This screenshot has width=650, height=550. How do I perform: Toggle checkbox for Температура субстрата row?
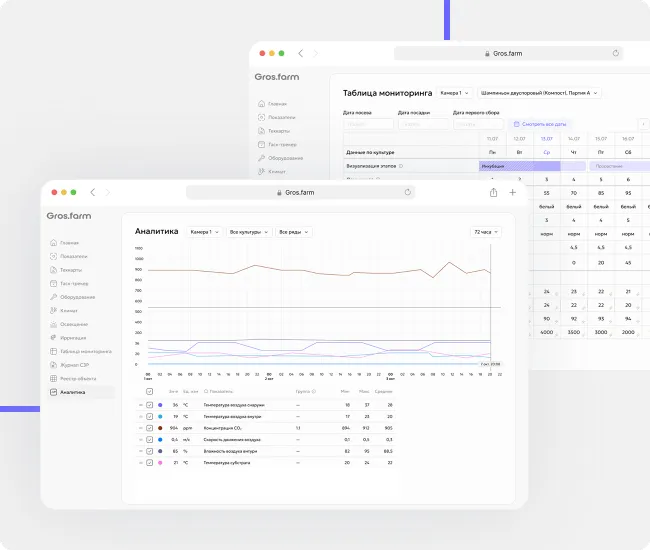point(150,463)
